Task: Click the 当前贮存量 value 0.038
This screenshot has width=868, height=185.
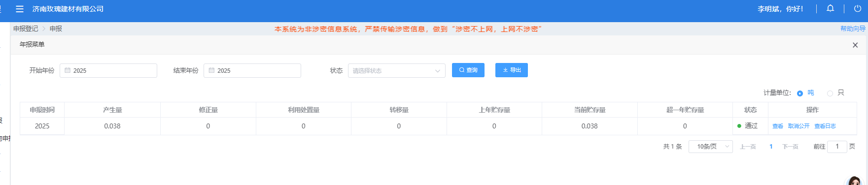Action: (590, 126)
